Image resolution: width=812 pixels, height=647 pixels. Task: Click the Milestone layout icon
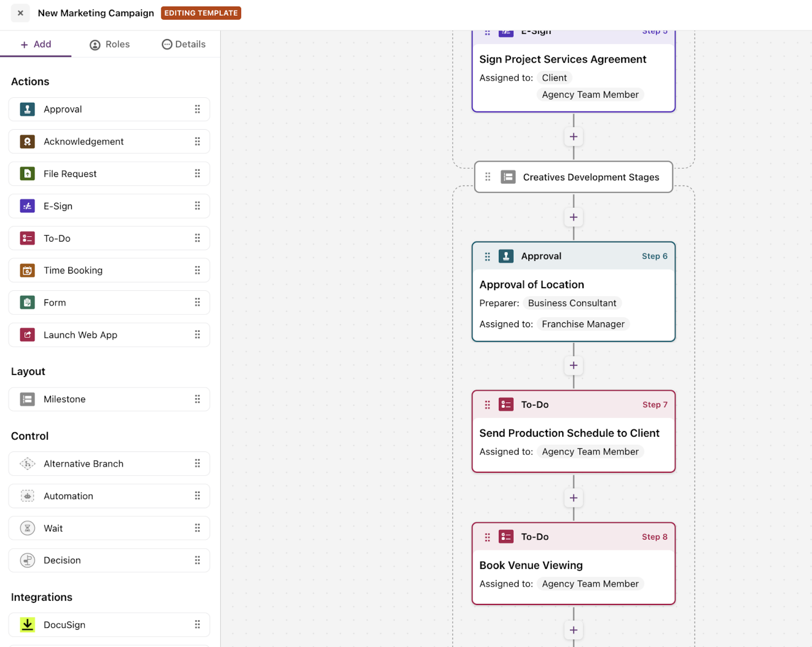click(27, 399)
